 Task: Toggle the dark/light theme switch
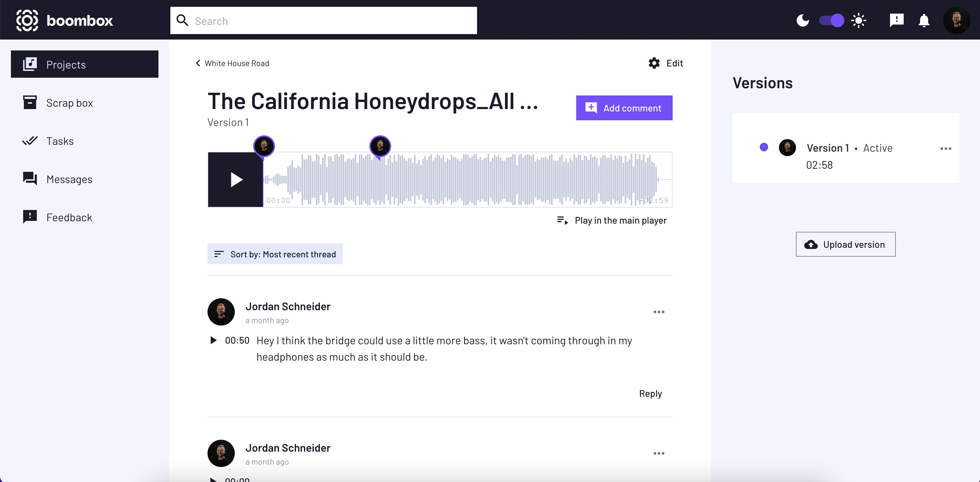pyautogui.click(x=831, y=20)
